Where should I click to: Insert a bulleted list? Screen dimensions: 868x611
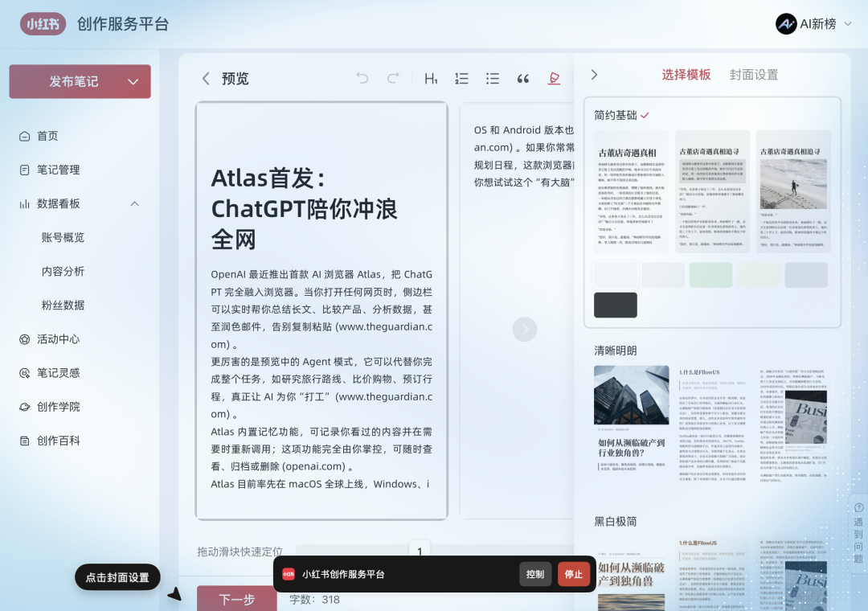pos(493,78)
